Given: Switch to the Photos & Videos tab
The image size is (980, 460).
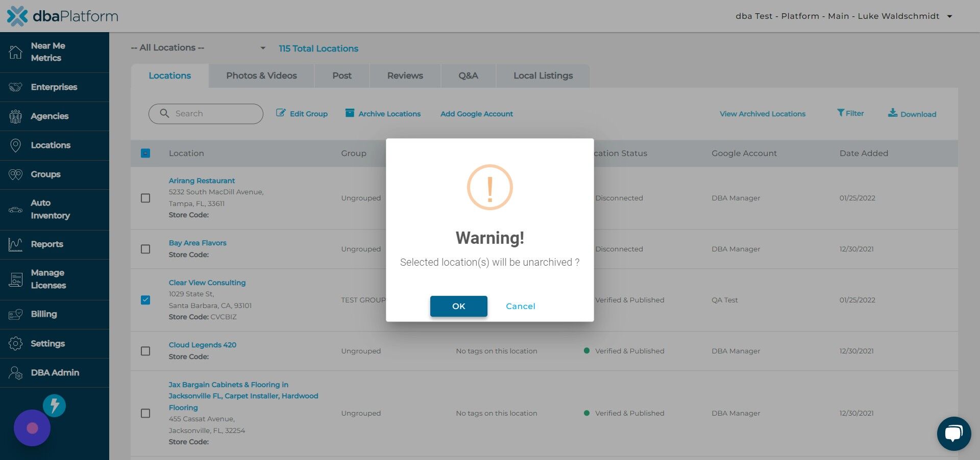Looking at the screenshot, I should (x=261, y=75).
